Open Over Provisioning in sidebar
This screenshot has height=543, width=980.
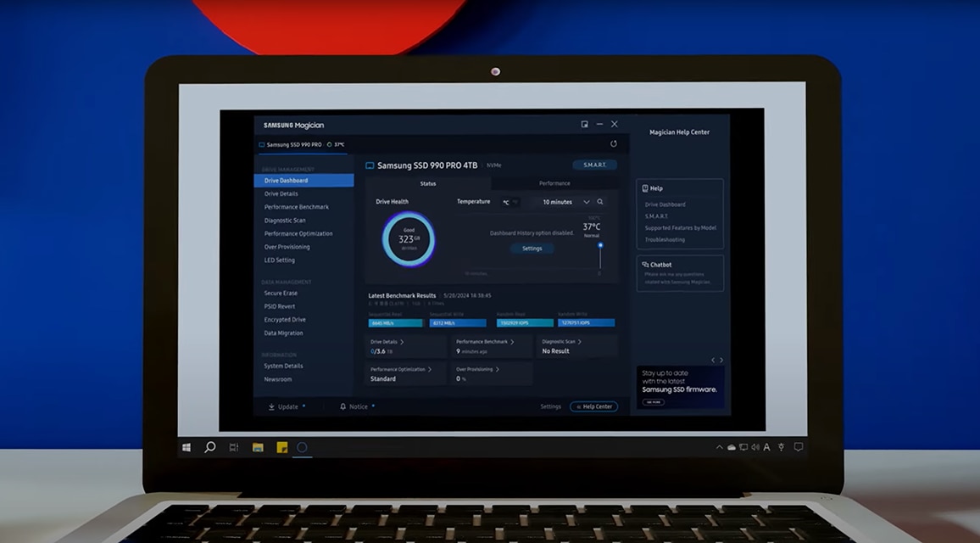[x=287, y=247]
